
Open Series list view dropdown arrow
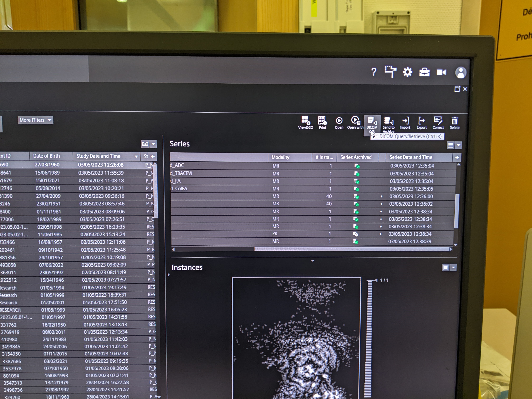coord(458,145)
